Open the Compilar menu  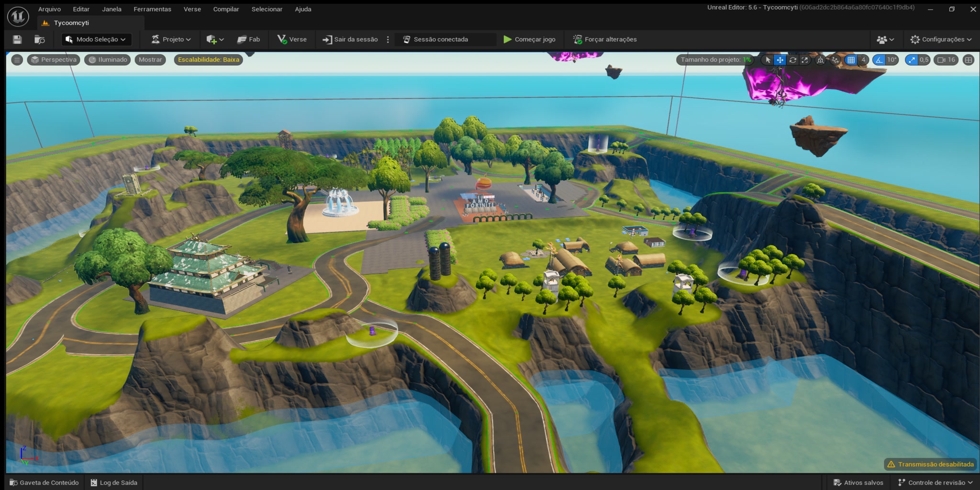click(226, 9)
